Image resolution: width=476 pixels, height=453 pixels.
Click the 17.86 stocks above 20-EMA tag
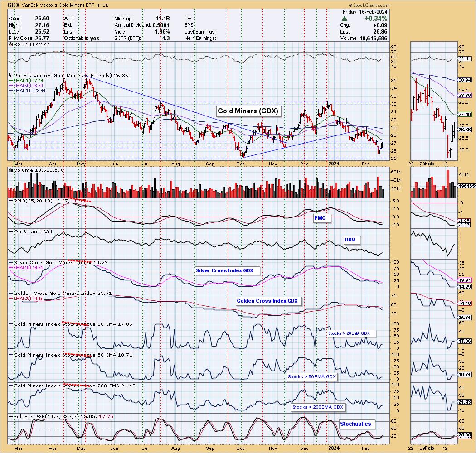coord(465,341)
